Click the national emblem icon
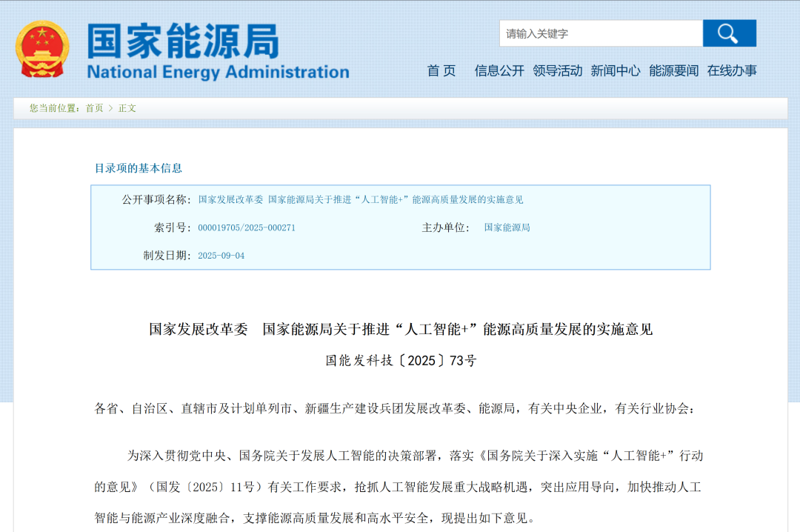This screenshot has width=800, height=532. 42,47
